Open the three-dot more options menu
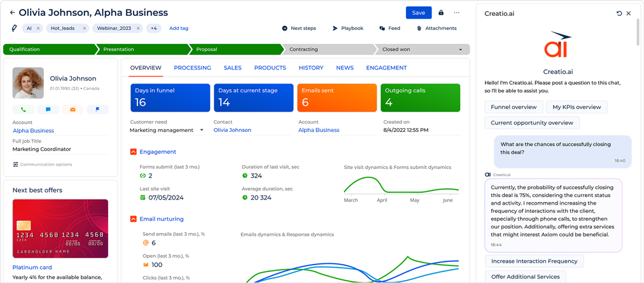The height and width of the screenshot is (283, 644). pyautogui.click(x=457, y=13)
